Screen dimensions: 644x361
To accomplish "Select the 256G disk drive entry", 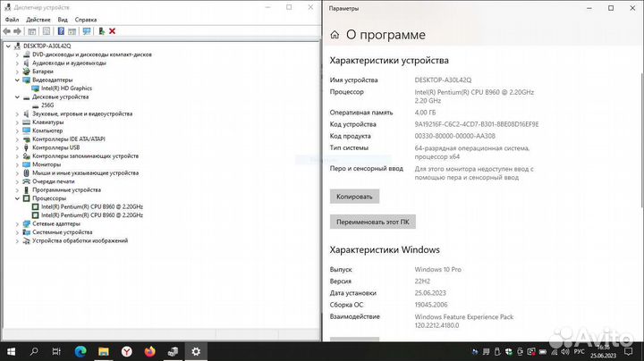I will pyautogui.click(x=47, y=105).
